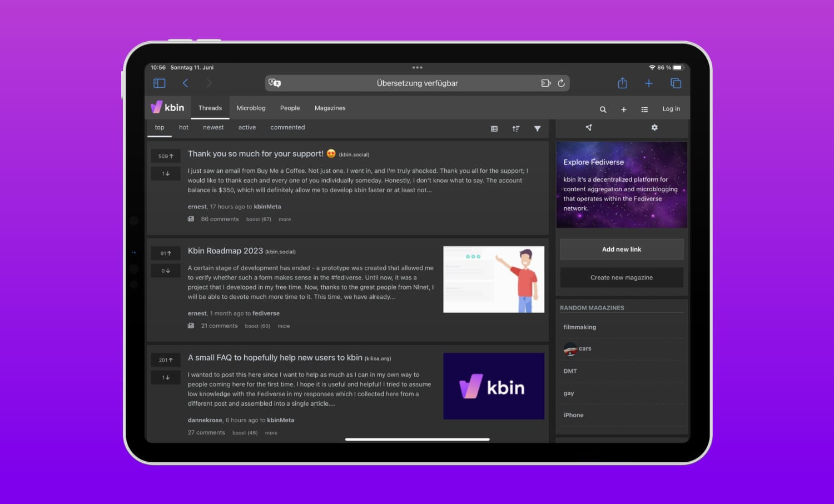The height and width of the screenshot is (504, 834).
Task: Show Safari tab overview icon
Action: click(x=676, y=83)
